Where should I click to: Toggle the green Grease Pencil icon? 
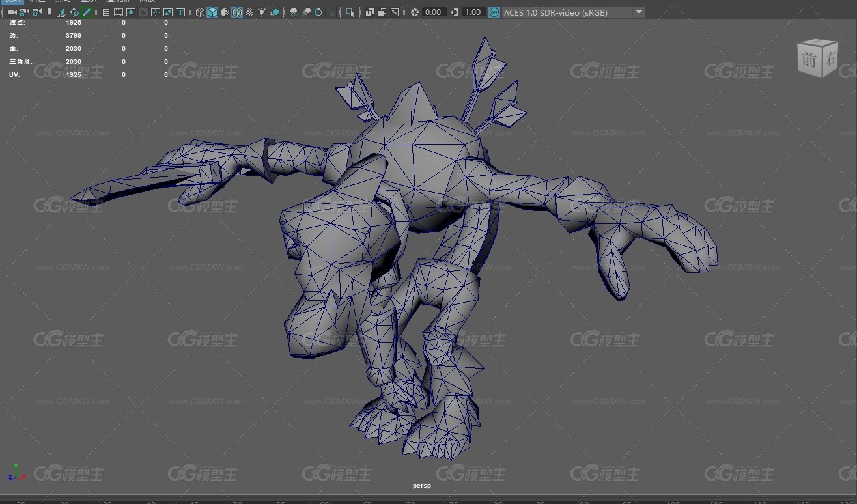tap(87, 12)
